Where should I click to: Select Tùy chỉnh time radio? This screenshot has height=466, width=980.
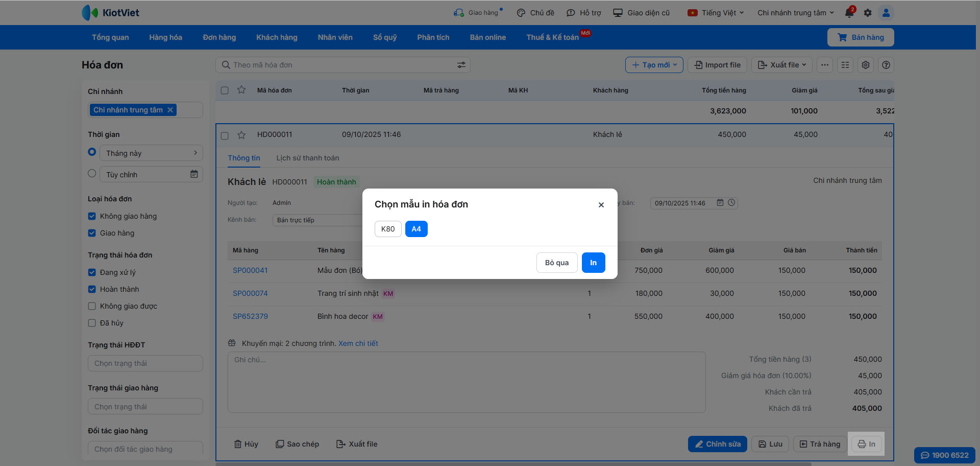coord(92,173)
